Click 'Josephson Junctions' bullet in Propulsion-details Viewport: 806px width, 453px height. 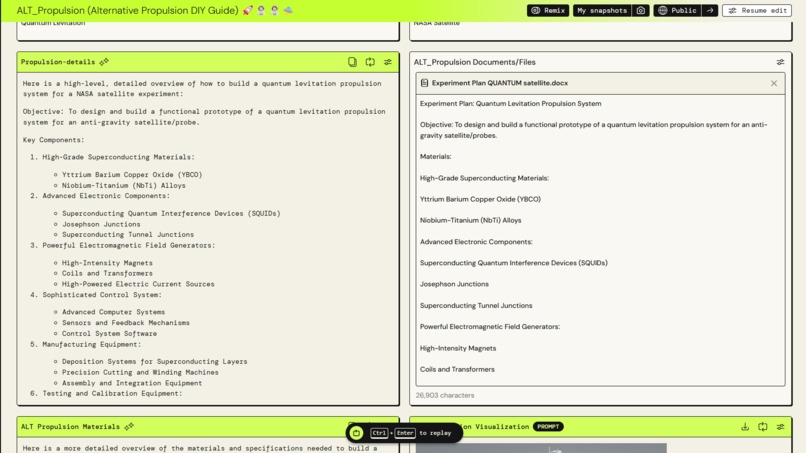click(101, 224)
